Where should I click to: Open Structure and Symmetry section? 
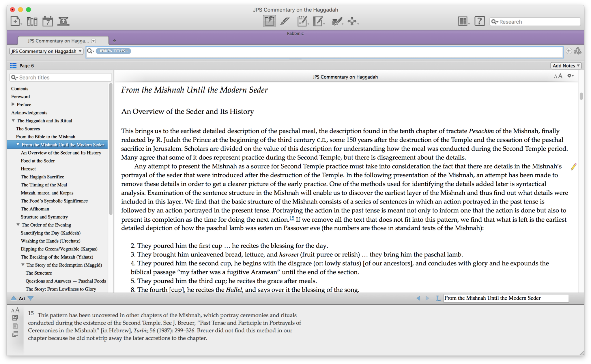pos(44,217)
